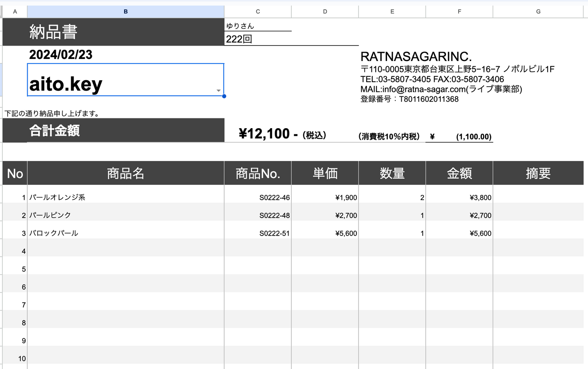Open the dropdown arrow in aito.key cell
The image size is (588, 369).
219,91
